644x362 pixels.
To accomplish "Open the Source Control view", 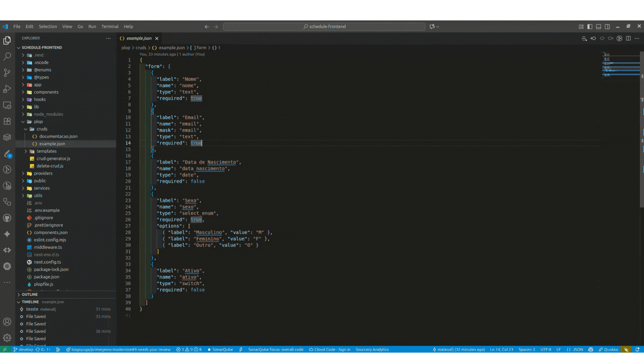I will point(7,72).
